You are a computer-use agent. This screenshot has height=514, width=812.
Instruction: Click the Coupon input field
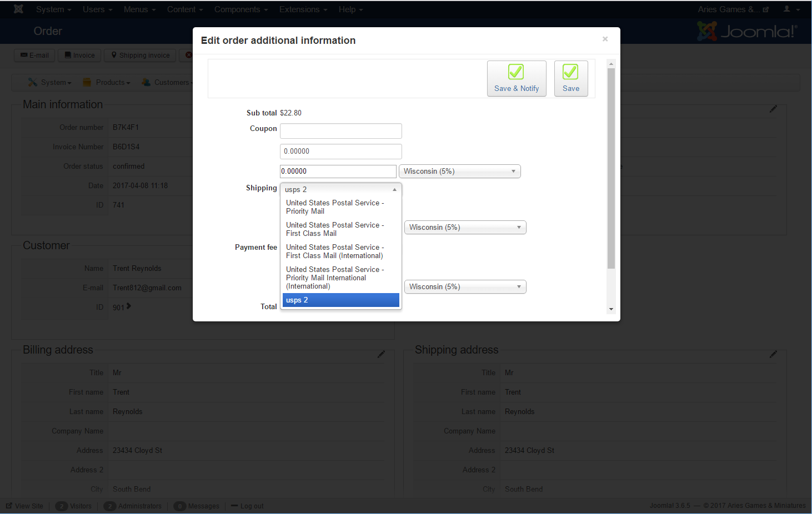pyautogui.click(x=341, y=131)
